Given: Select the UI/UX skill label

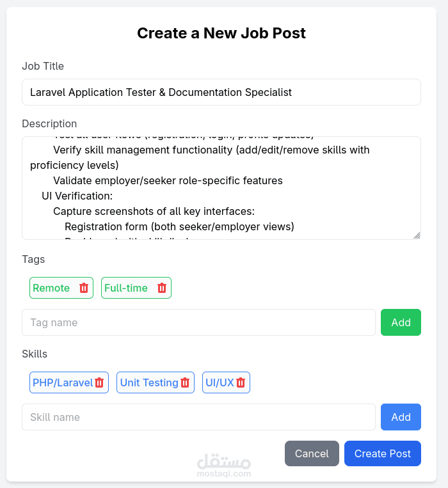Looking at the screenshot, I should coord(220,382).
